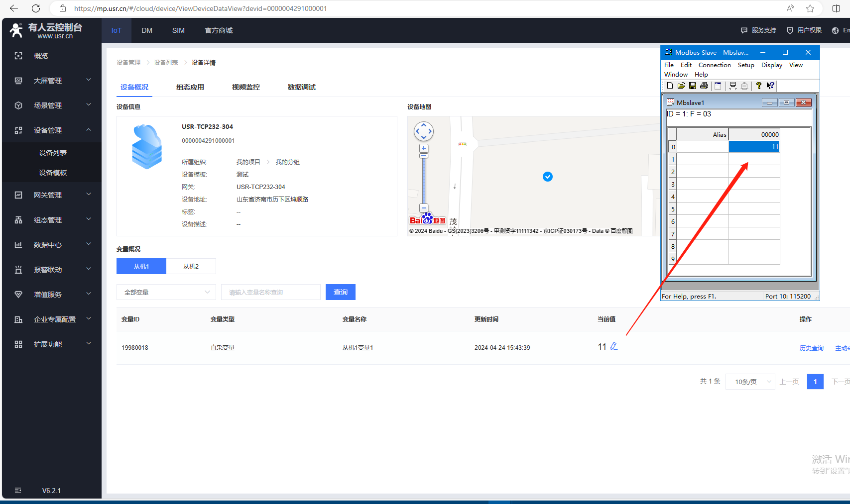The width and height of the screenshot is (850, 504).
Task: Click the browser refresh icon
Action: tap(36, 8)
